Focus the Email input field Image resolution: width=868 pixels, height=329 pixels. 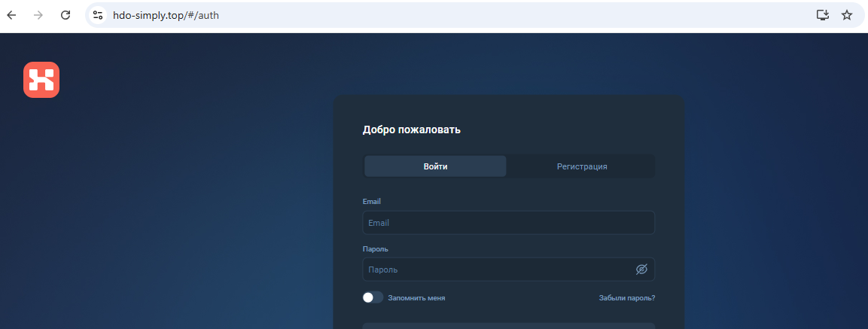click(509, 223)
